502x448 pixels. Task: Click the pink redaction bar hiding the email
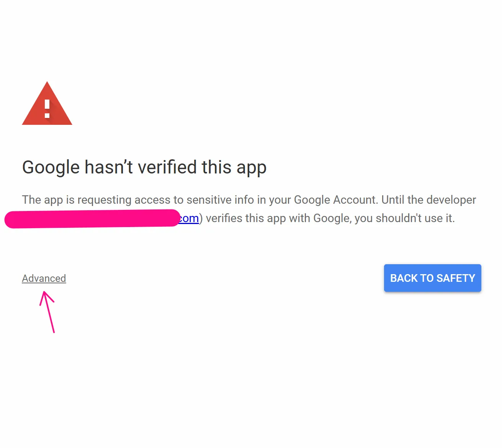point(92,219)
